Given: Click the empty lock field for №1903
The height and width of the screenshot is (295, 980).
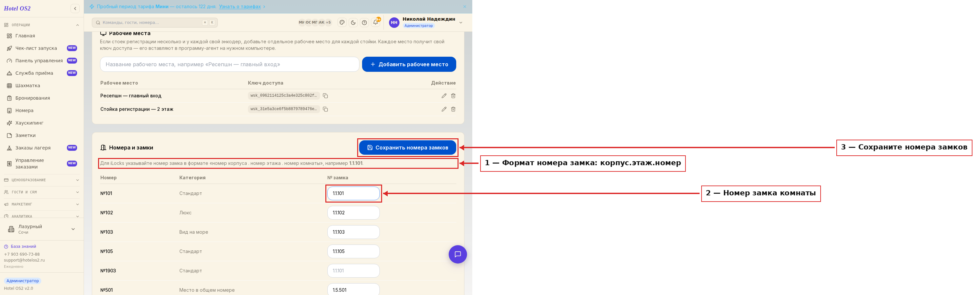Looking at the screenshot, I should coord(354,271).
